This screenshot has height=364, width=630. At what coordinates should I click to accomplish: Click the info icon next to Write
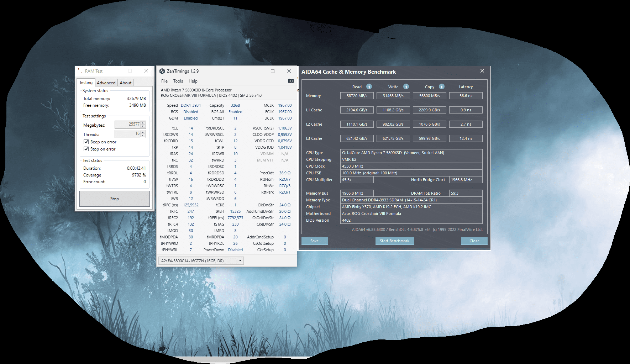tap(406, 86)
